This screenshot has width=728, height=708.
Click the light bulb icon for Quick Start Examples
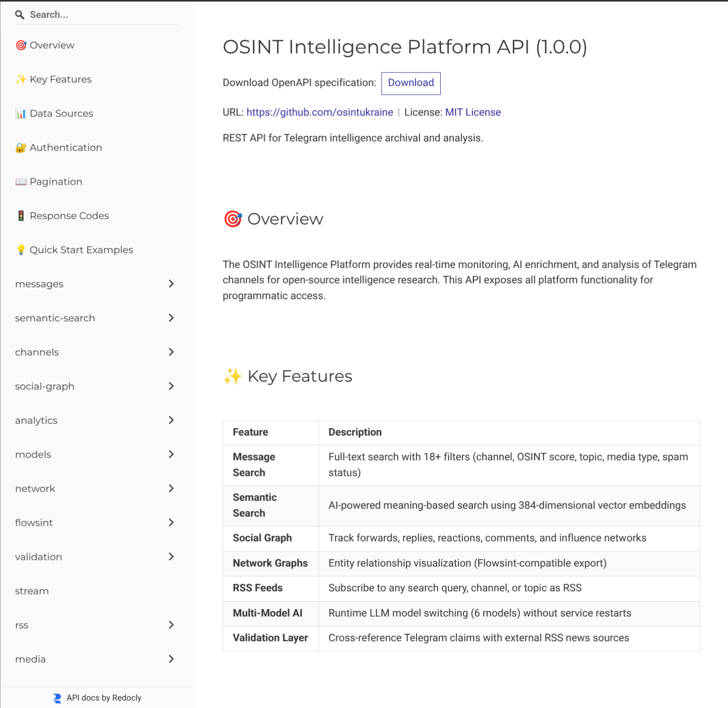(21, 250)
